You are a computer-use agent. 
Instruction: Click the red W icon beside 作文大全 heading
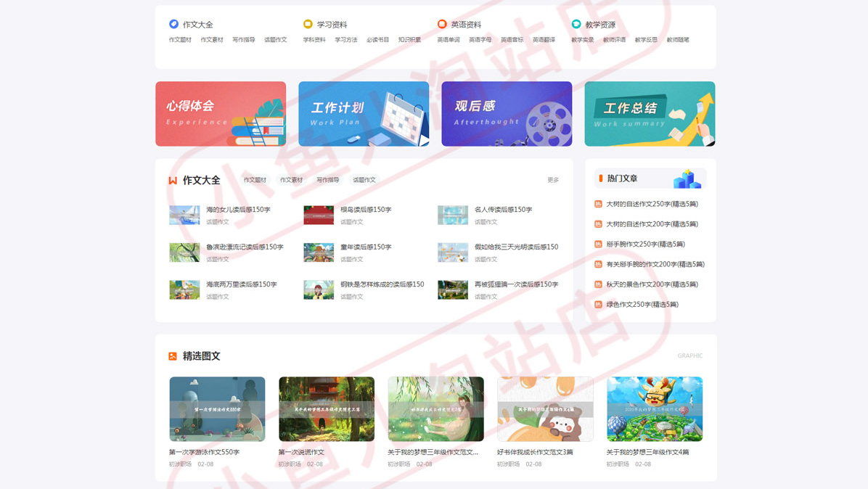tap(173, 180)
